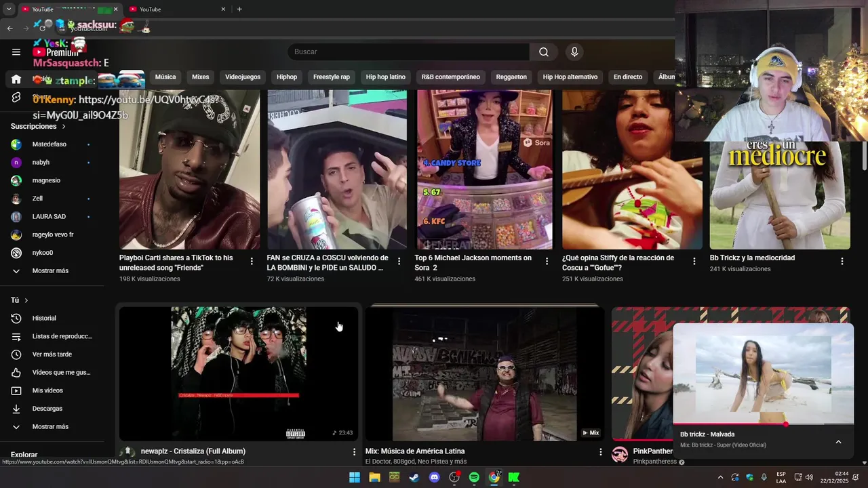The width and height of the screenshot is (868, 488).
Task: Open the browser tab search dropdown
Action: point(9,9)
